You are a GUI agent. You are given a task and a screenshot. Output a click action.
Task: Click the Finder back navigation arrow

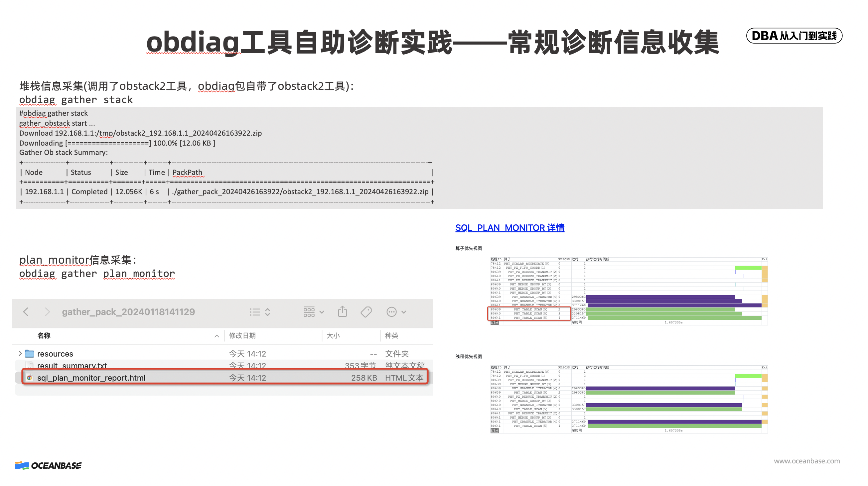click(26, 311)
